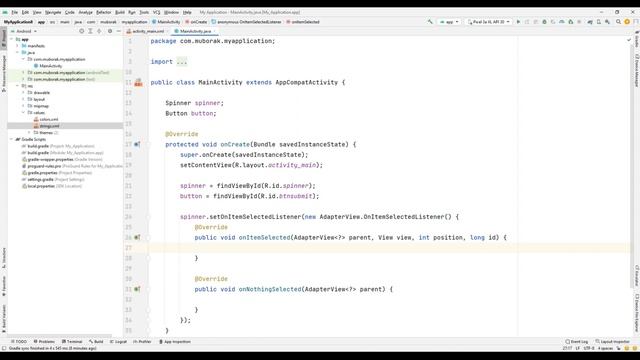Click UTF-8 encoding in status bar
The width and height of the screenshot is (640, 360).
pyautogui.click(x=589, y=348)
